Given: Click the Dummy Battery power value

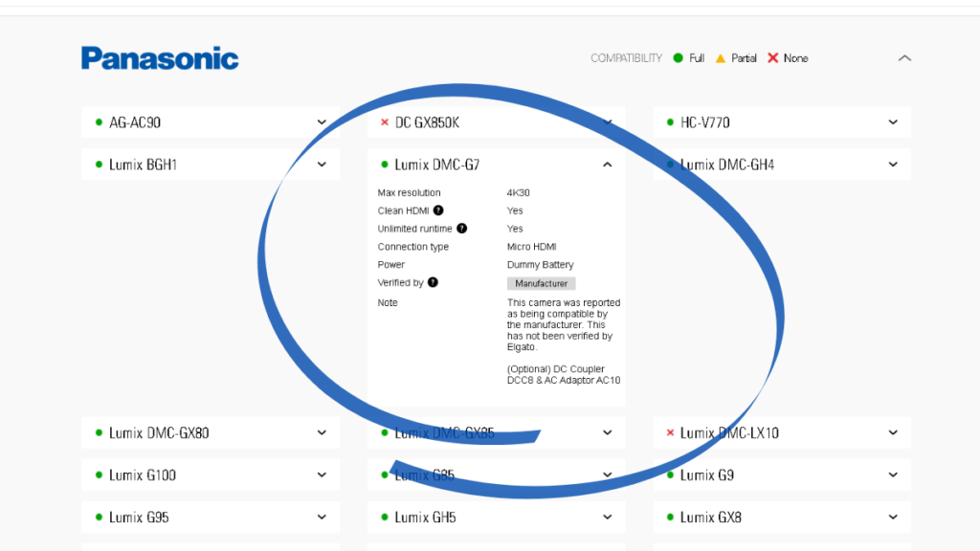Looking at the screenshot, I should coord(541,264).
